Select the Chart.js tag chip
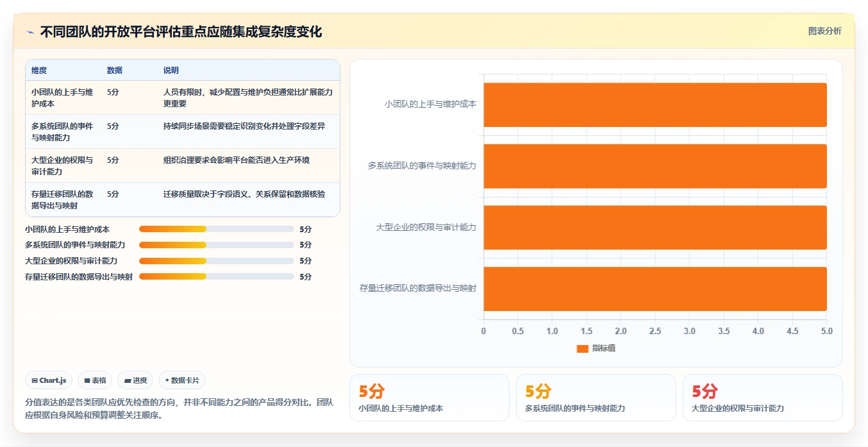This screenshot has width=868, height=447. point(49,380)
